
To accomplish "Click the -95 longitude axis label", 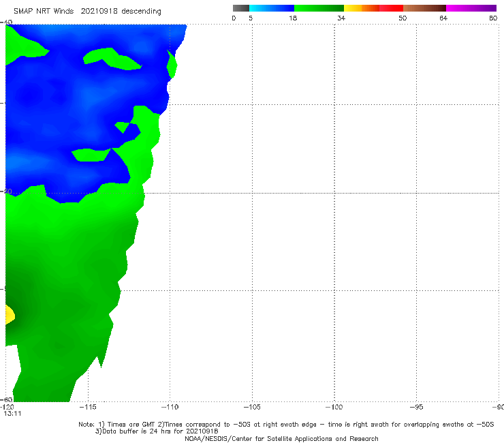I will tap(416, 407).
